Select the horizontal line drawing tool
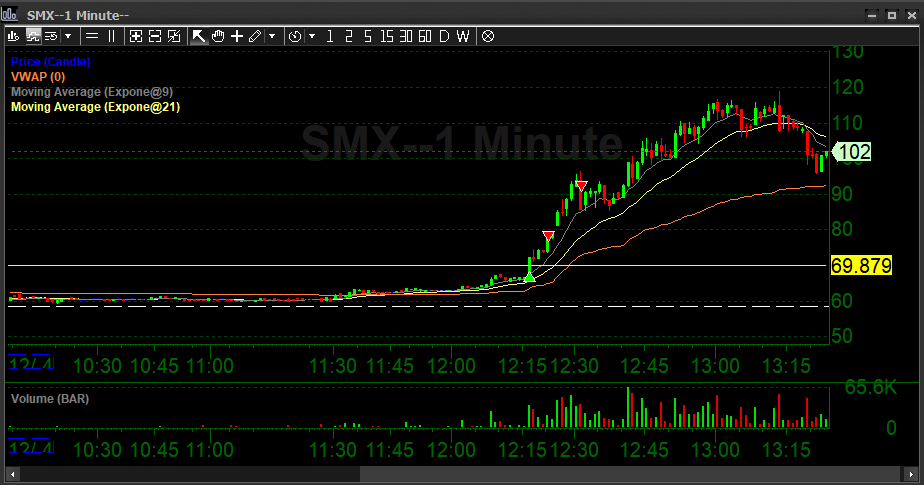Screen dimensions: 924x485 click(92, 37)
